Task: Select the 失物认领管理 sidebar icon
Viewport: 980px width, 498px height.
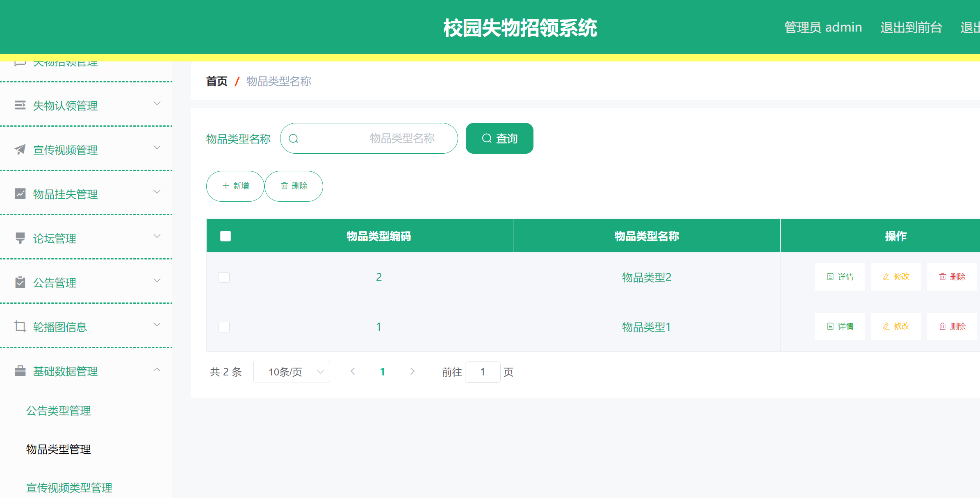Action: coord(21,106)
